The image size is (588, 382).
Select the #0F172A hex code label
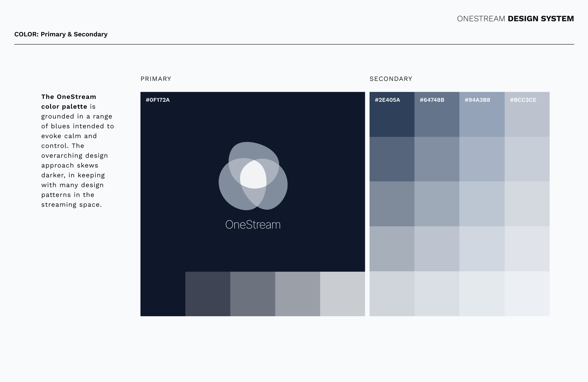[x=158, y=100]
